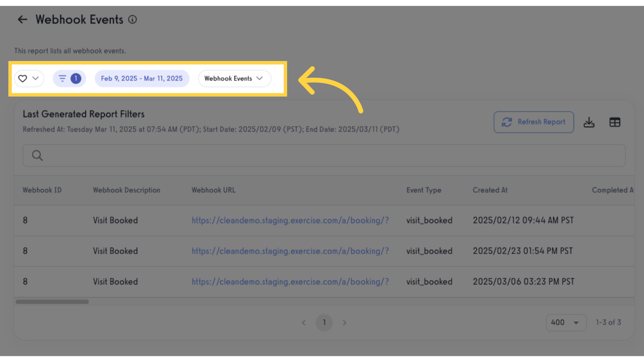
Task: Go back using the left arrow
Action: [x=22, y=19]
